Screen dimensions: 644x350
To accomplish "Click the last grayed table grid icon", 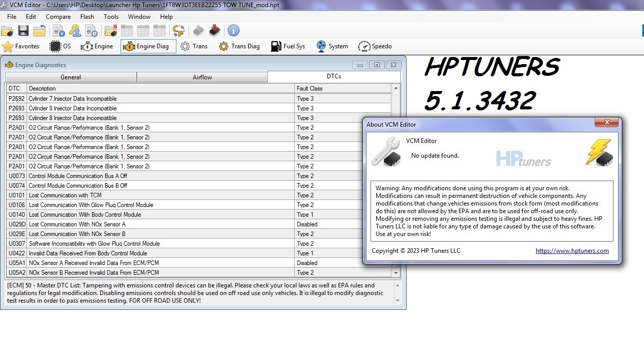I will click(x=160, y=31).
